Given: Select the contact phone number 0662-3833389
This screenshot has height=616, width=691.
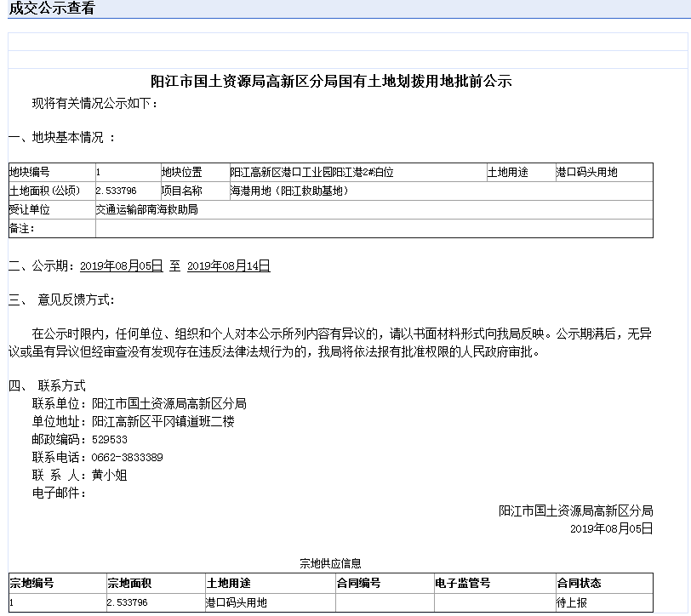Looking at the screenshot, I should pos(128,458).
